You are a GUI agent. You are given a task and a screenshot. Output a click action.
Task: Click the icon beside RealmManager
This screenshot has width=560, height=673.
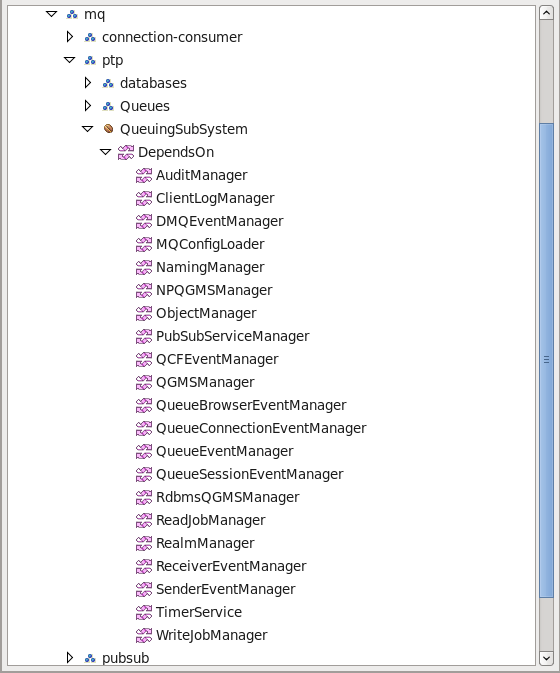pyautogui.click(x=144, y=543)
